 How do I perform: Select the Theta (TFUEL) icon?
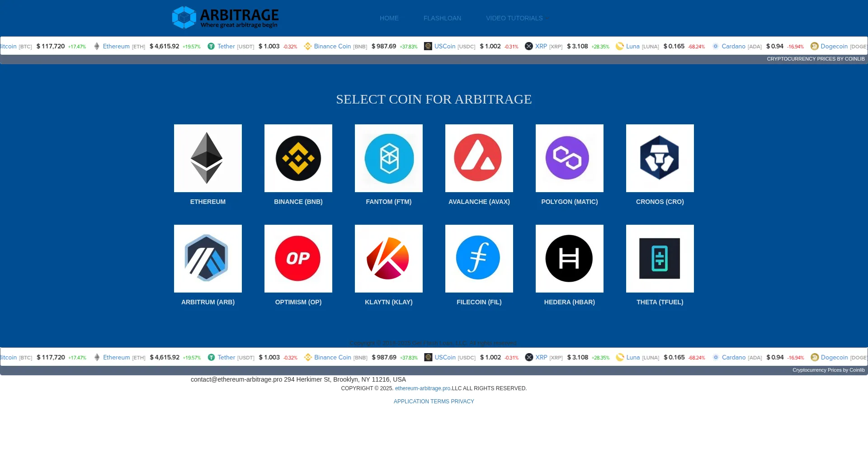pyautogui.click(x=660, y=258)
